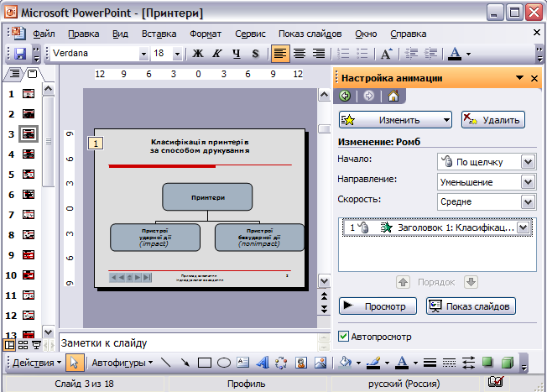
Task: Open Вставка menu
Action: 159,34
